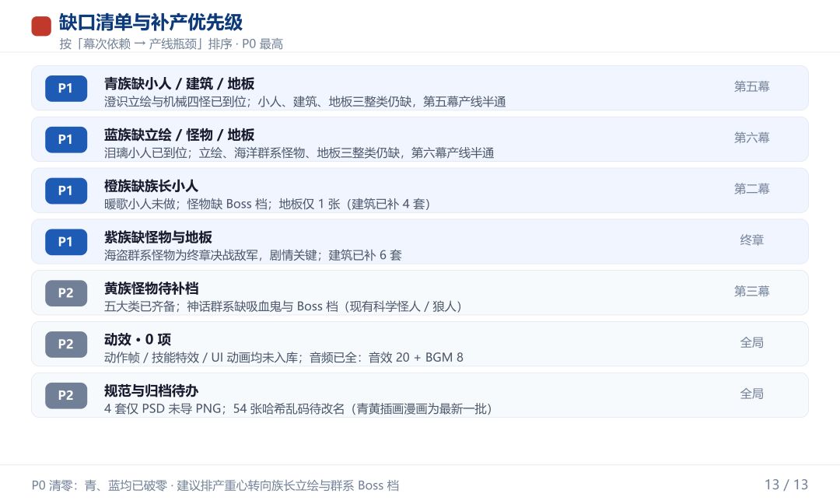This screenshot has width=840, height=504.
Task: Select the heading "紫族缺怪物与地板"
Action: [158, 237]
